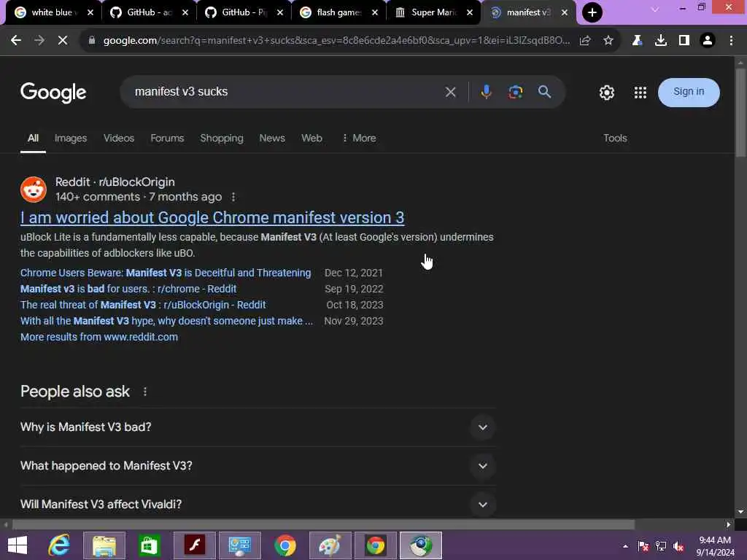Switch to the News tab
Viewport: 747px width, 560px height.
click(272, 138)
